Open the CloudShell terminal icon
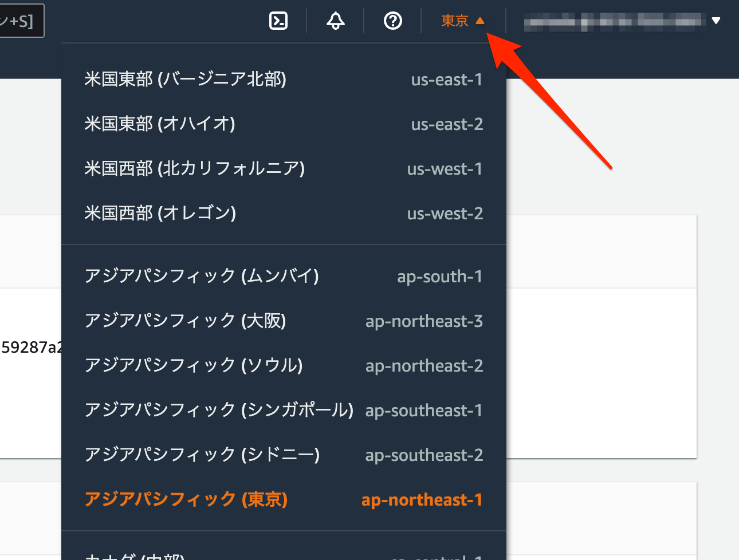Viewport: 739px width, 560px height. (278, 21)
